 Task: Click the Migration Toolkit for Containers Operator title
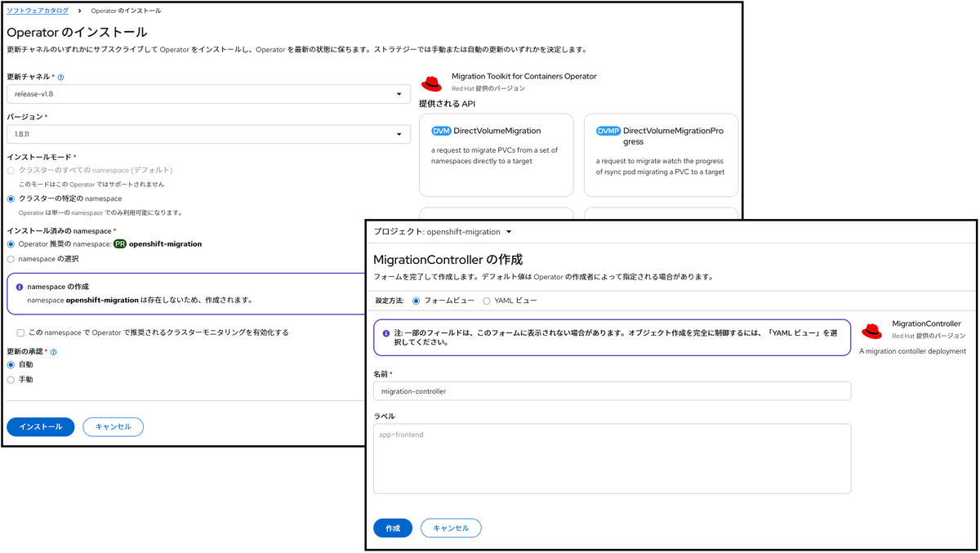coord(524,76)
